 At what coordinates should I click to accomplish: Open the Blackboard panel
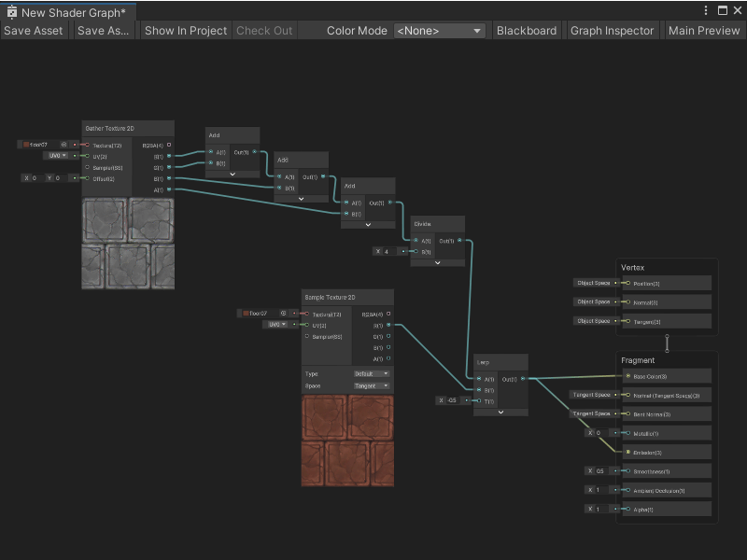(527, 31)
